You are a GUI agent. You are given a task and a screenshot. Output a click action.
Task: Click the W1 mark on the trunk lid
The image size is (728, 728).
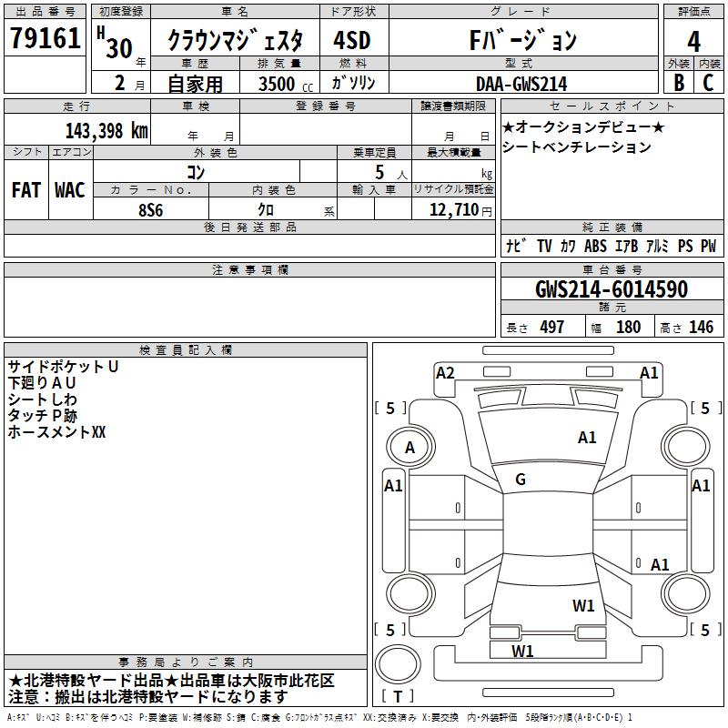[x=583, y=605]
